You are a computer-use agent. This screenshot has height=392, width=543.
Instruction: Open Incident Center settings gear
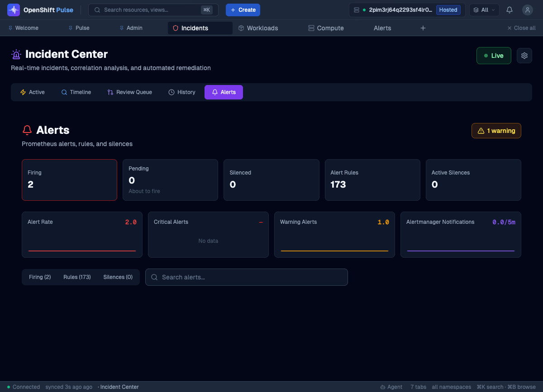click(524, 56)
